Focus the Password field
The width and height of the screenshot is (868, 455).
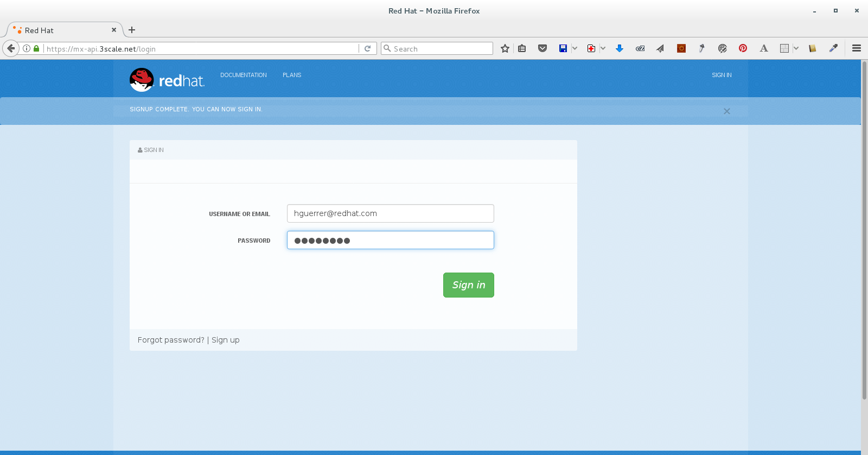click(x=391, y=240)
